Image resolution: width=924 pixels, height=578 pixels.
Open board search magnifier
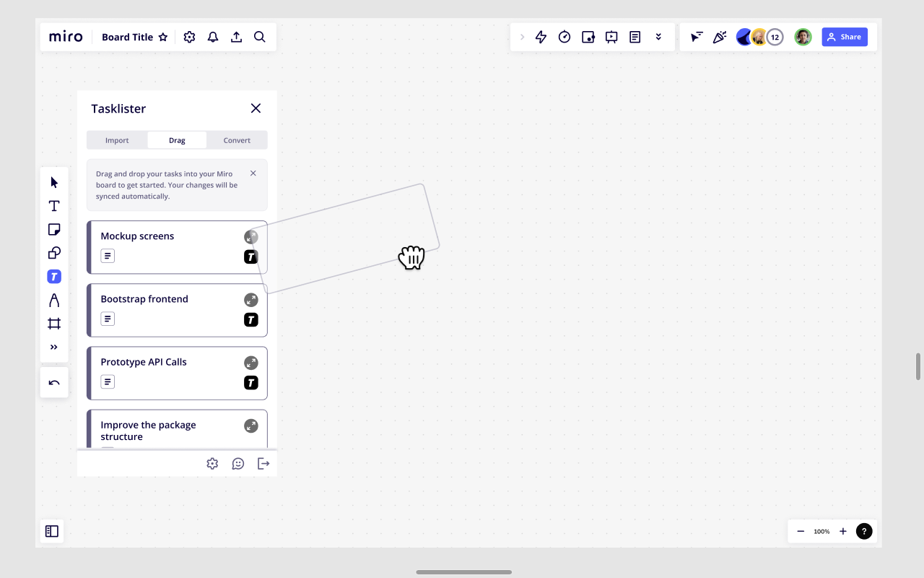click(x=260, y=37)
